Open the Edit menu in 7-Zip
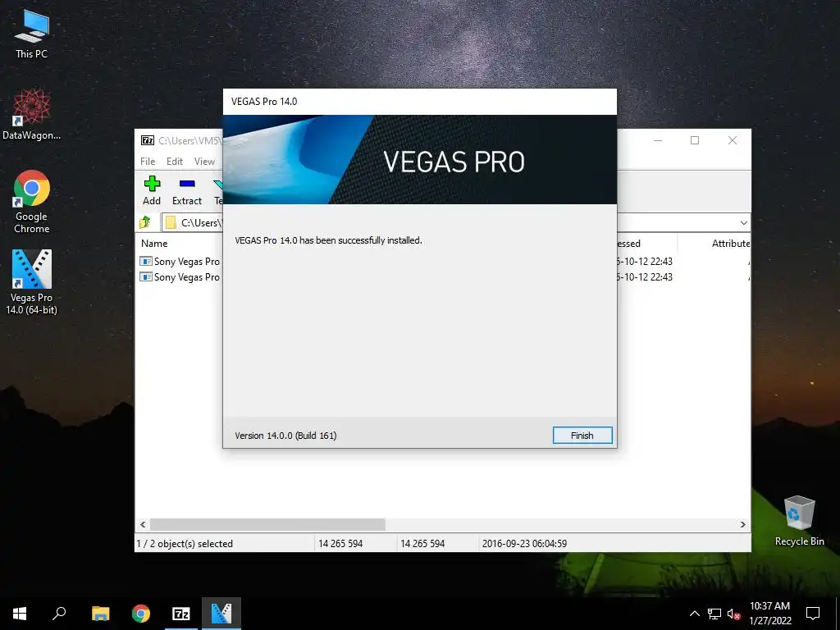 point(175,162)
